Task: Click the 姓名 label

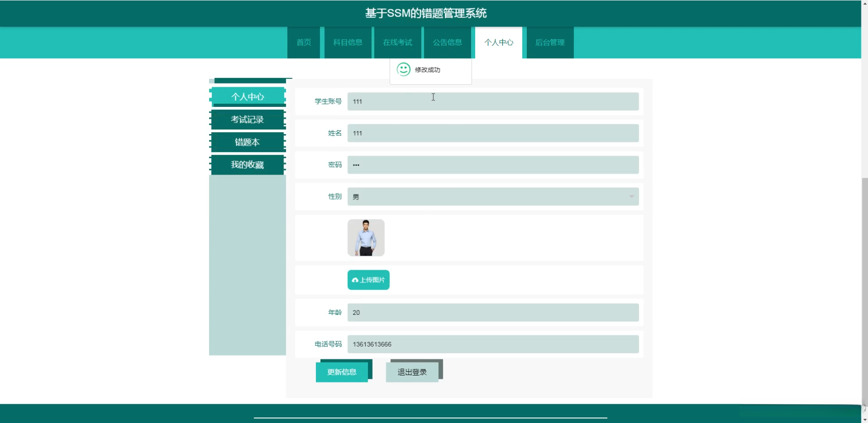Action: [x=335, y=133]
